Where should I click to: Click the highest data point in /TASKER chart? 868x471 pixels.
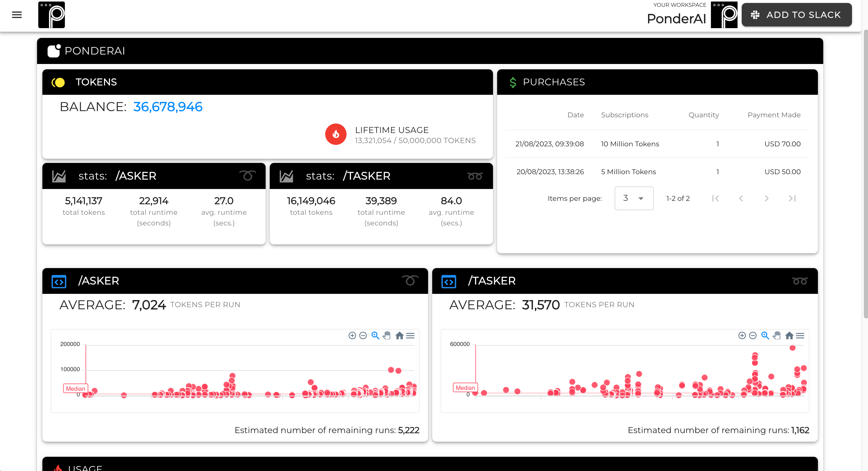tap(792, 348)
